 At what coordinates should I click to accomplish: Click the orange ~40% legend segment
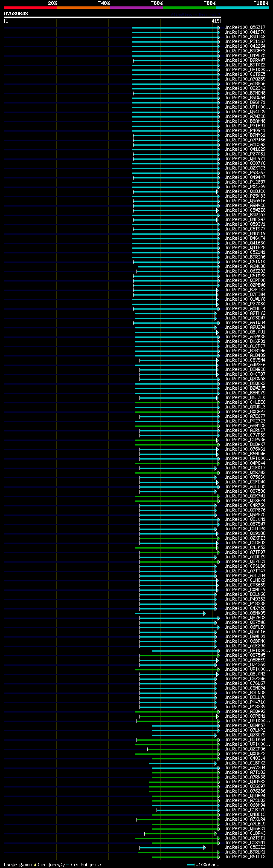point(83,8)
